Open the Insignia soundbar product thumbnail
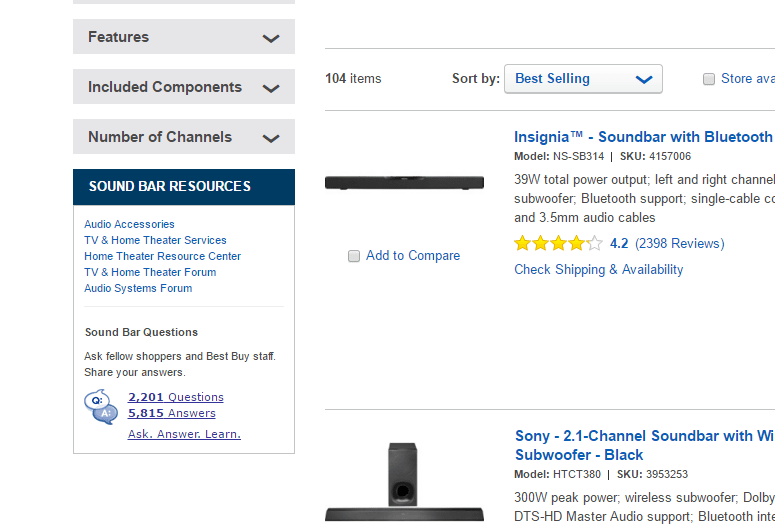775x525 pixels. pyautogui.click(x=404, y=182)
